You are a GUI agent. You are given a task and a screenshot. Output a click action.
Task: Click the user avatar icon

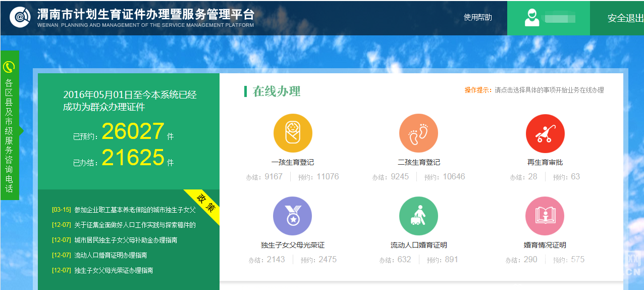pyautogui.click(x=531, y=18)
